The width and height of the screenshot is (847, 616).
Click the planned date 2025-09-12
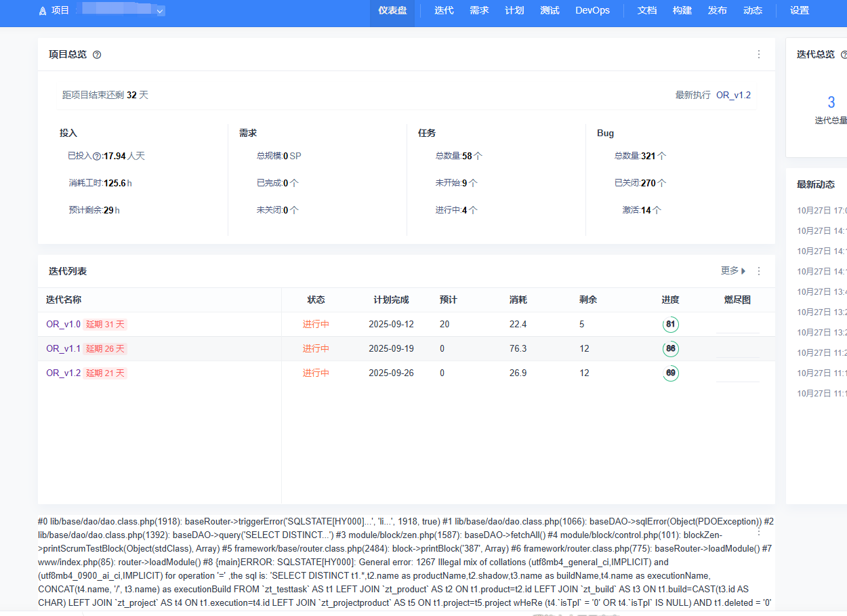coord(391,325)
